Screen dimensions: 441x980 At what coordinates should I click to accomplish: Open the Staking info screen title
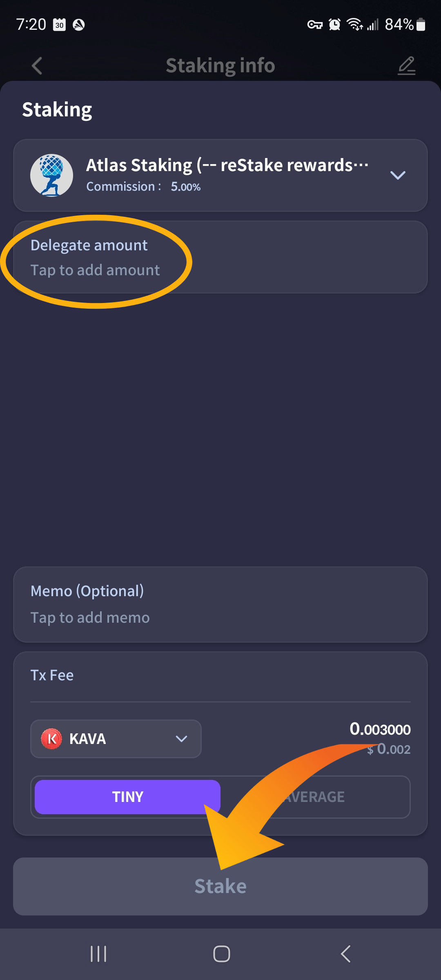220,66
